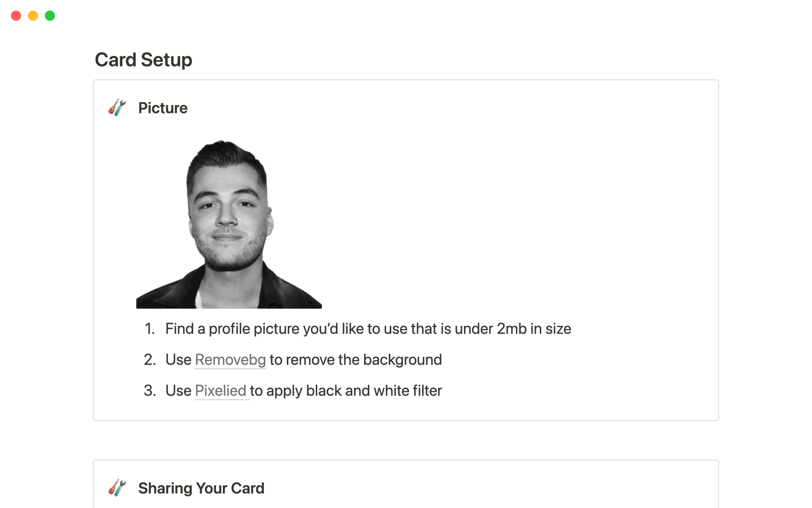Click the tools icon beside Picture heading
Image resolution: width=812 pixels, height=508 pixels.
[117, 108]
